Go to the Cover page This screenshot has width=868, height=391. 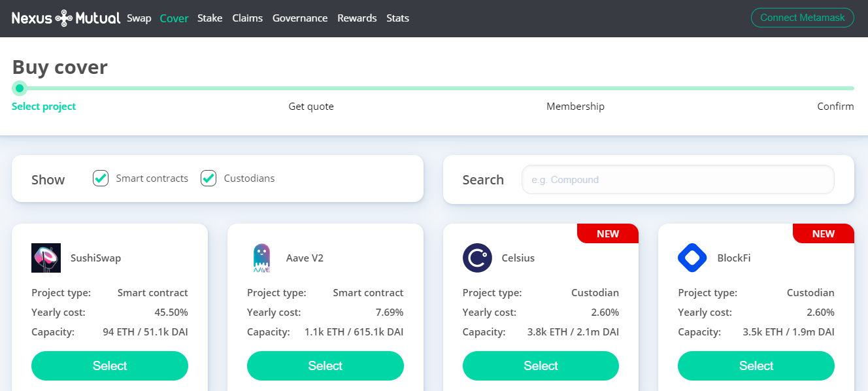coord(175,18)
